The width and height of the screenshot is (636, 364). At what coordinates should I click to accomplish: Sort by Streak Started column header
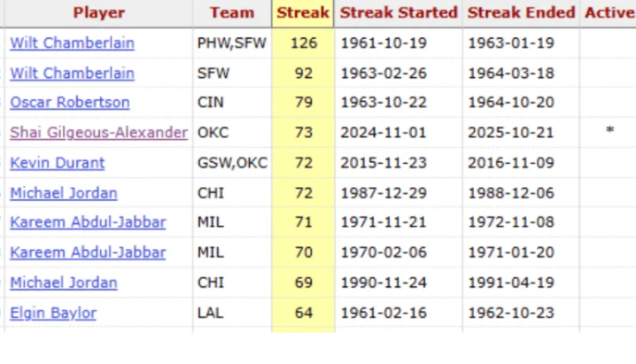[x=399, y=13]
